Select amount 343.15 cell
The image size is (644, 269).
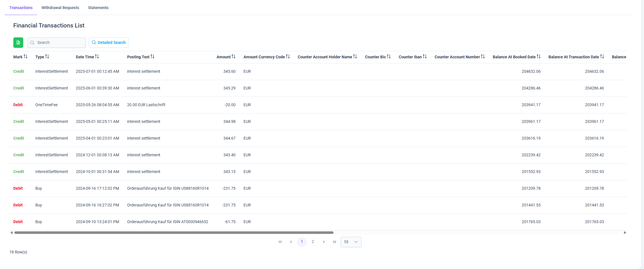tap(229, 172)
